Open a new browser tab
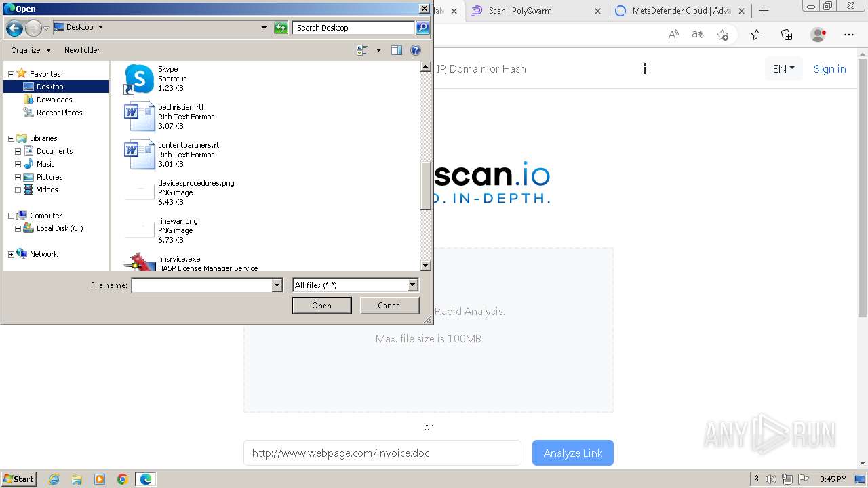Image resolution: width=868 pixels, height=488 pixels. tap(764, 11)
